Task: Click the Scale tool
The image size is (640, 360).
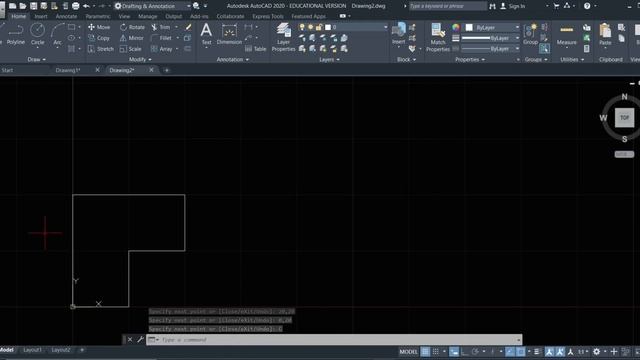Action: (131, 49)
